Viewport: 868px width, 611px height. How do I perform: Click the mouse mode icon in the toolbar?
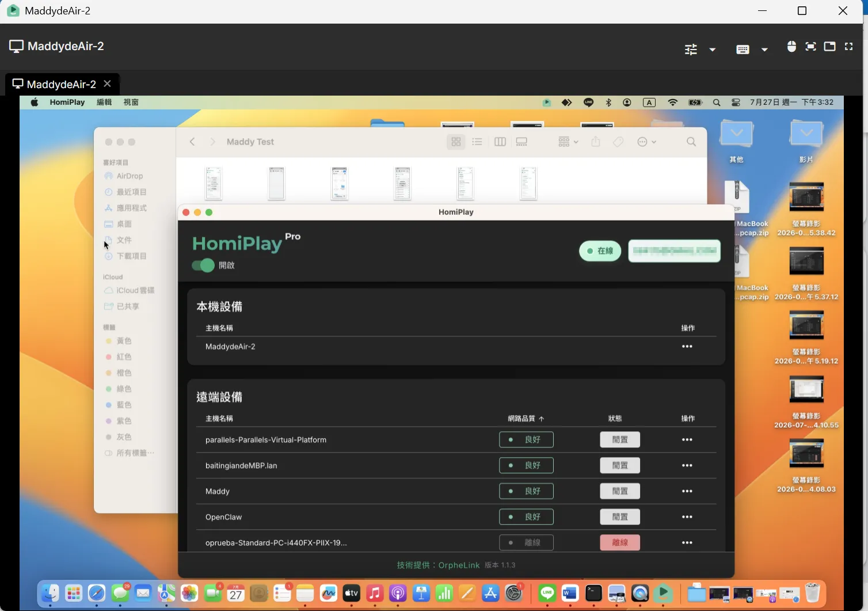[791, 47]
